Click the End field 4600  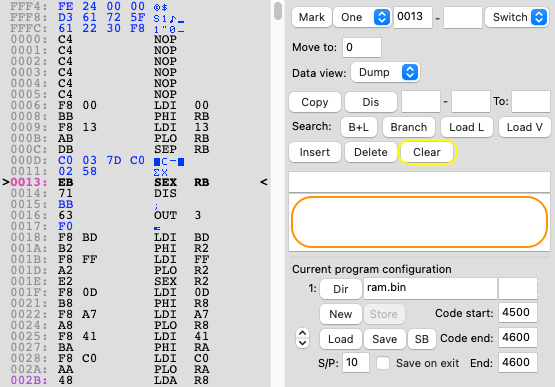pyautogui.click(x=518, y=363)
